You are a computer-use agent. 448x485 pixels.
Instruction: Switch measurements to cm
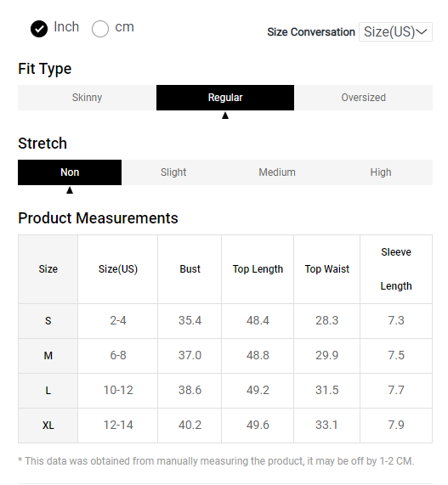click(x=100, y=29)
